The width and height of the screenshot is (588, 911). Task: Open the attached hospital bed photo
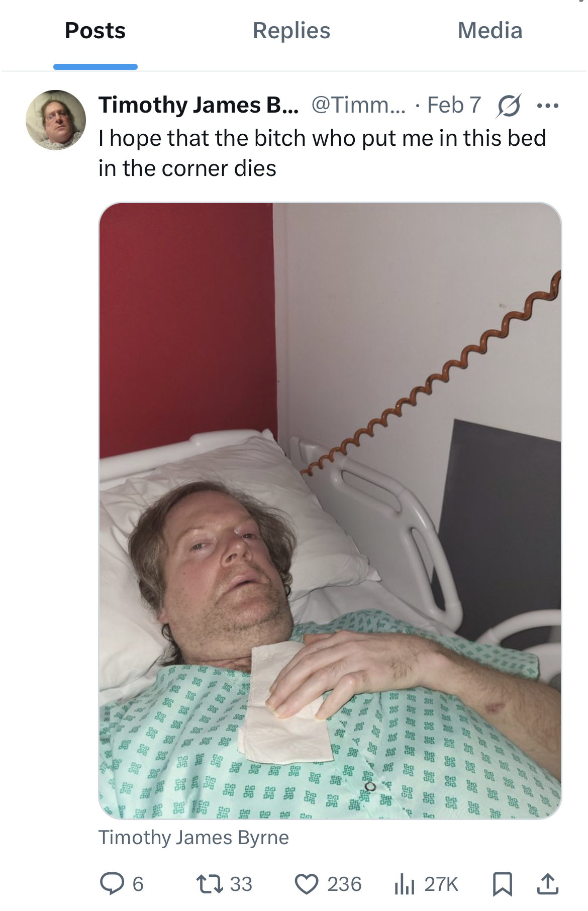point(330,510)
